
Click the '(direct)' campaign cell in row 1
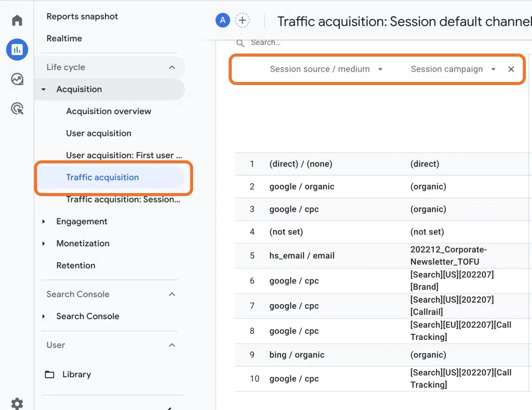click(x=424, y=164)
